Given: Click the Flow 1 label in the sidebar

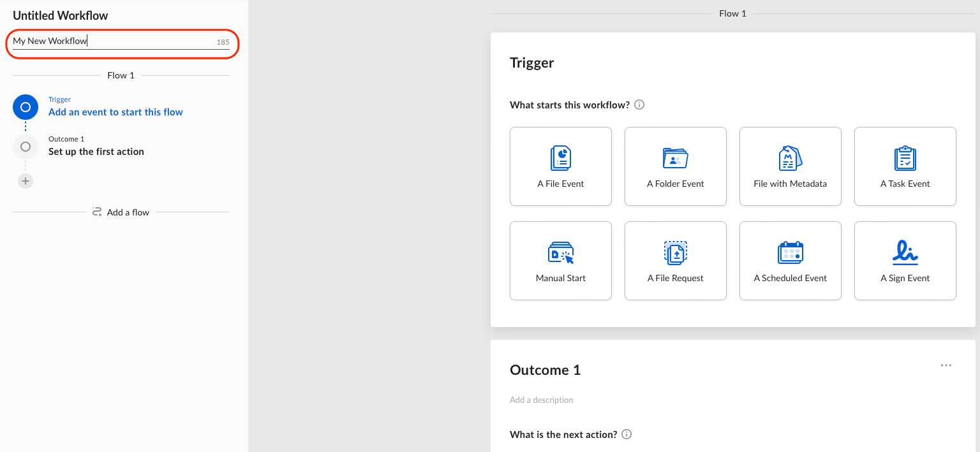Looking at the screenshot, I should (x=121, y=75).
